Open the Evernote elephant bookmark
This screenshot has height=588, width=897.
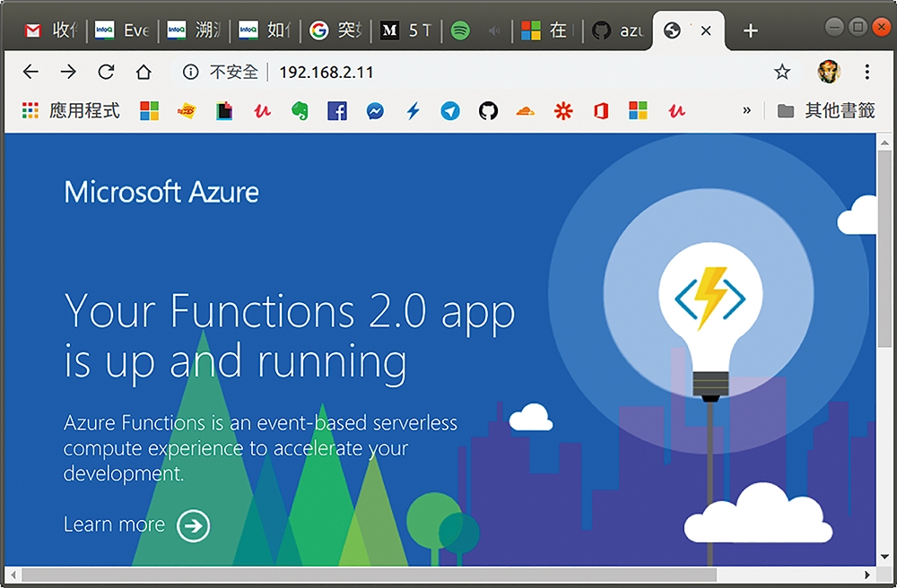click(x=300, y=111)
